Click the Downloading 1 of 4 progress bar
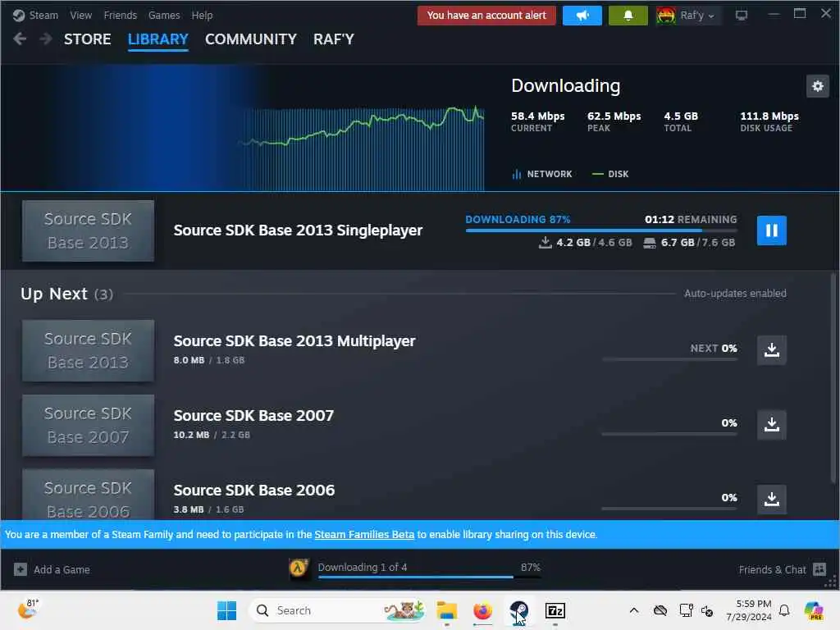 tap(429, 577)
